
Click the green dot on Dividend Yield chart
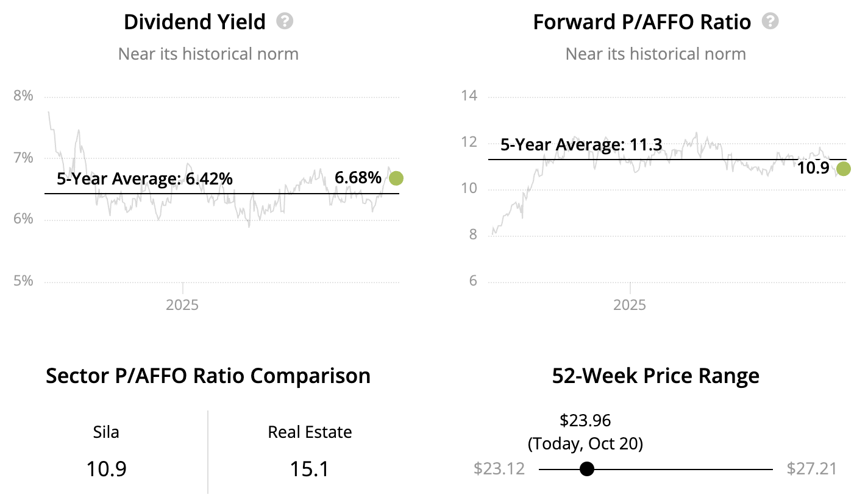[396, 178]
